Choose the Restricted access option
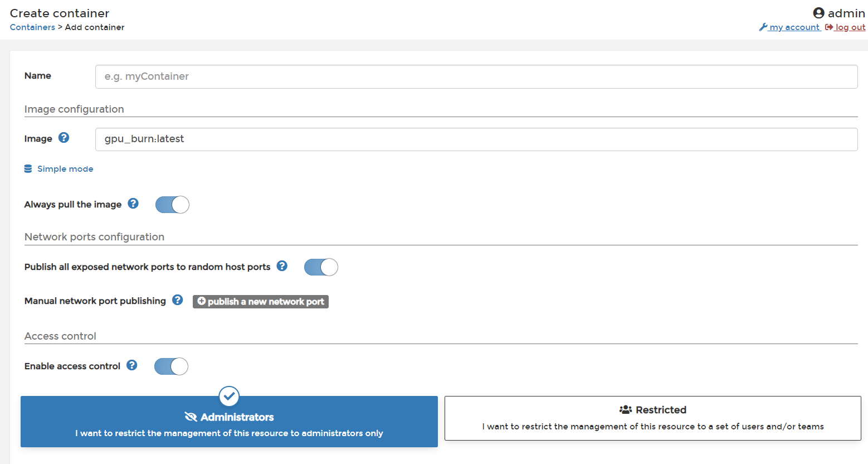 click(x=652, y=418)
